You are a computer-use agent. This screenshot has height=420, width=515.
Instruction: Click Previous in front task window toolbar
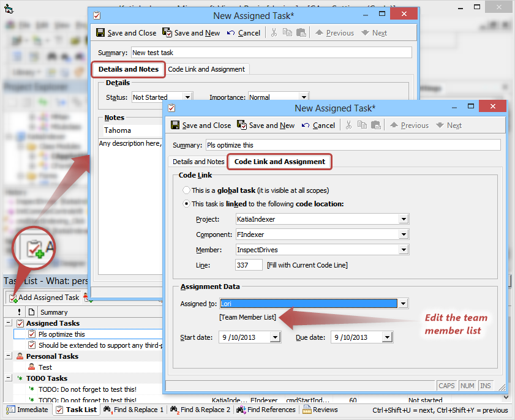click(x=409, y=126)
